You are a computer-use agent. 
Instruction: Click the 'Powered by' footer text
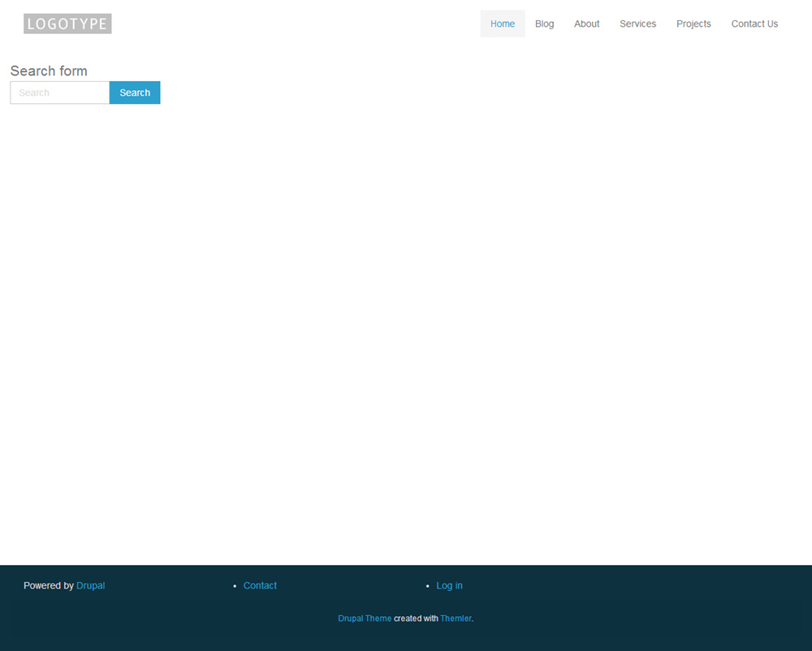pos(49,585)
